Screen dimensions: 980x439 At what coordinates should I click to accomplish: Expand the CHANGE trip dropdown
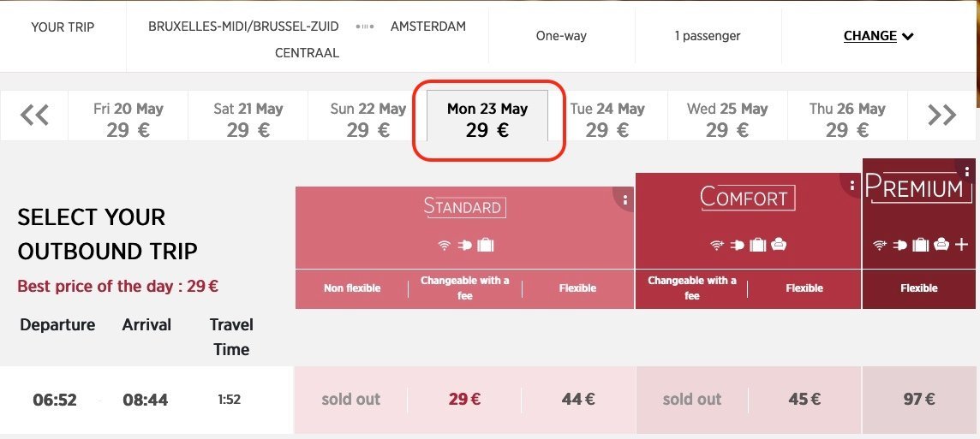coord(879,36)
